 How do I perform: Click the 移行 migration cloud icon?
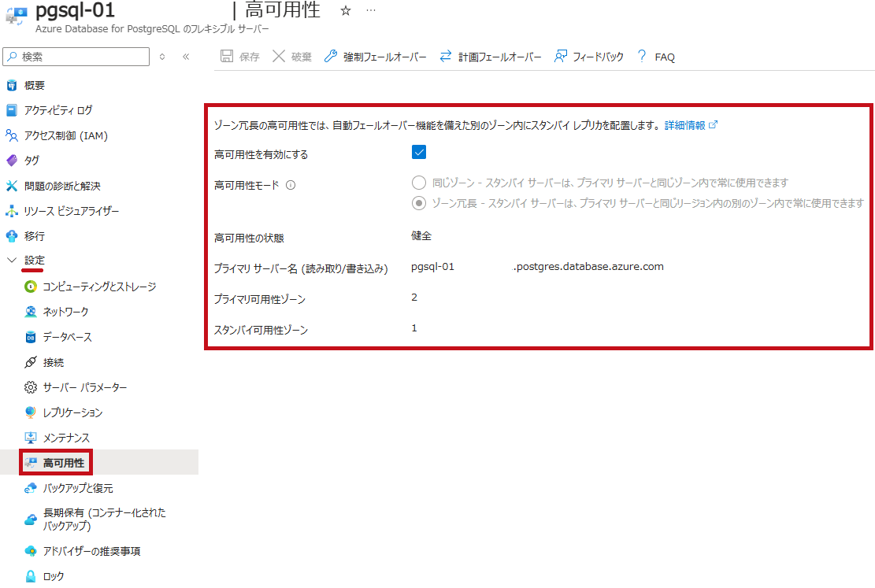[x=12, y=236]
